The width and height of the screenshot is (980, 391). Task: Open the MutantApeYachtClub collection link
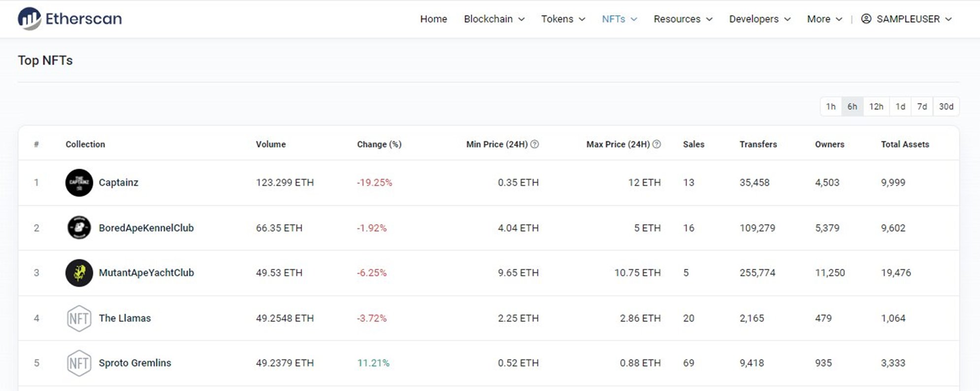pos(146,273)
